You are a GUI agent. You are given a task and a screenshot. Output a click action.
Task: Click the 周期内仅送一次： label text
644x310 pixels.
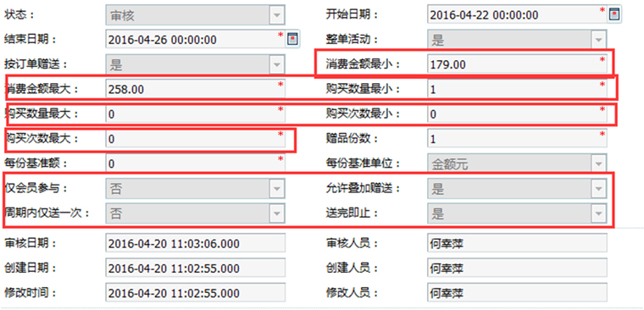tap(47, 213)
